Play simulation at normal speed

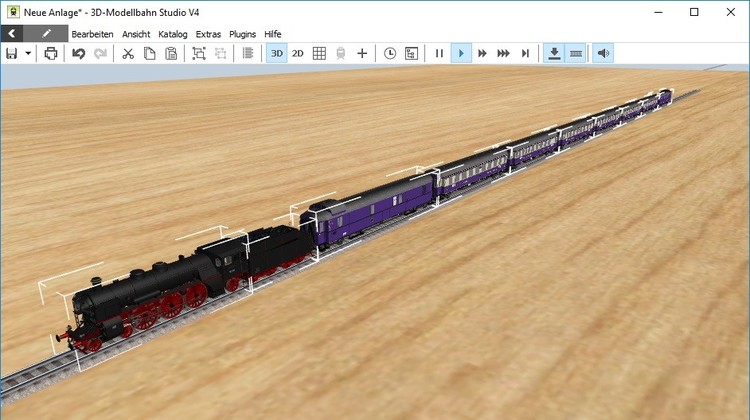[461, 53]
